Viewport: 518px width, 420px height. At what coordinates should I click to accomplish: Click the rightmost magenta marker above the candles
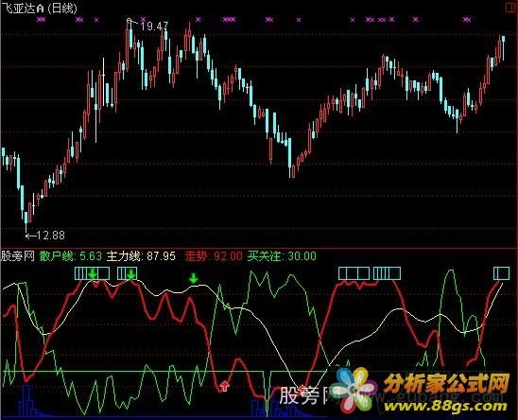click(x=466, y=20)
